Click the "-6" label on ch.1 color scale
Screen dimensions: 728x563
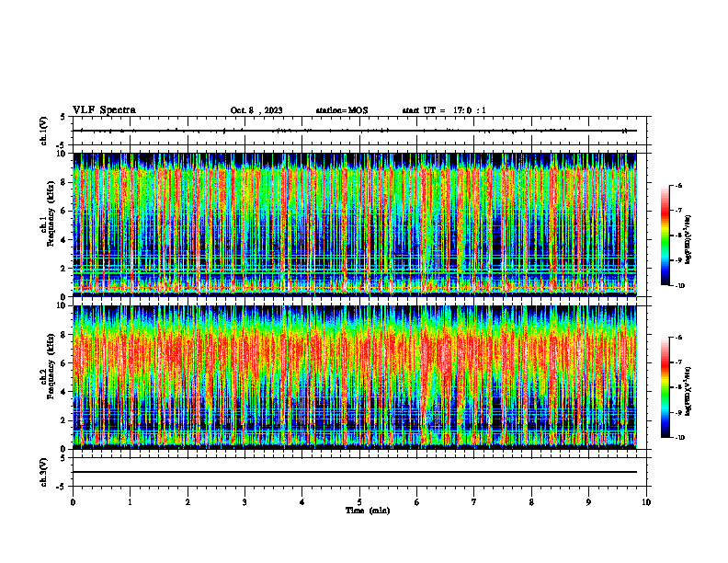679,186
